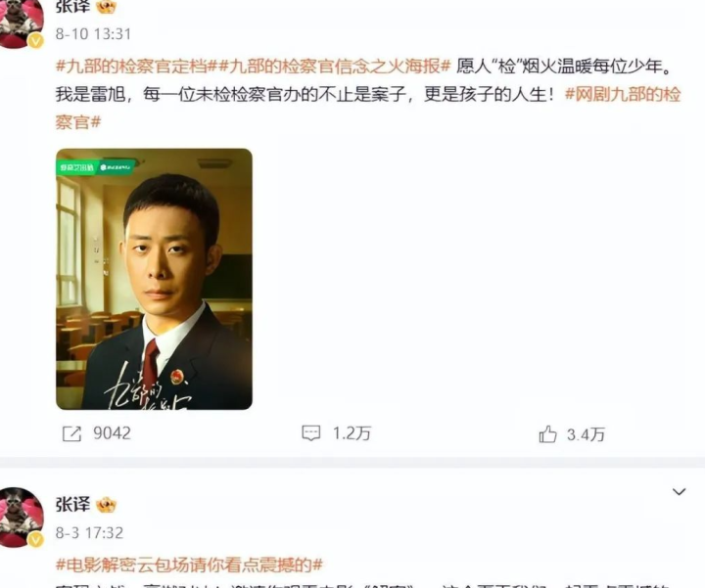Click the 8-3 17:32 post timestamp
The height and width of the screenshot is (588, 705).
pos(89,533)
